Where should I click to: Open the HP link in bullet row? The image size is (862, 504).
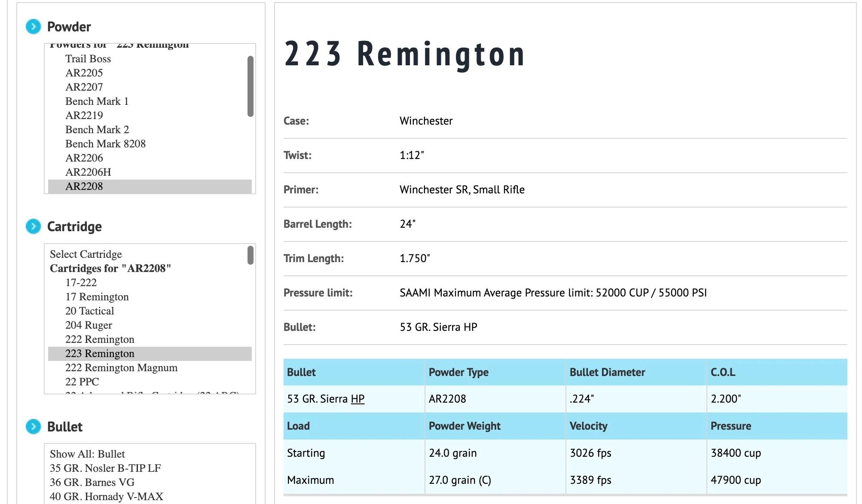358,399
